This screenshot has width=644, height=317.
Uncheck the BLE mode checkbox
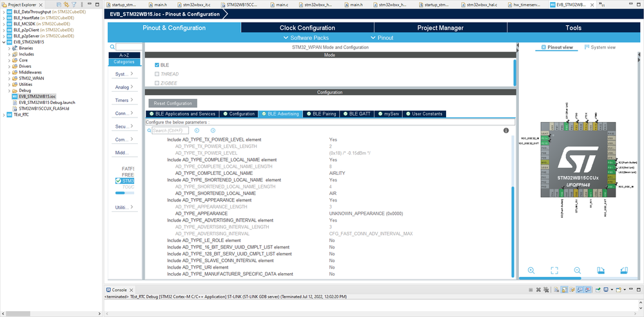click(157, 65)
